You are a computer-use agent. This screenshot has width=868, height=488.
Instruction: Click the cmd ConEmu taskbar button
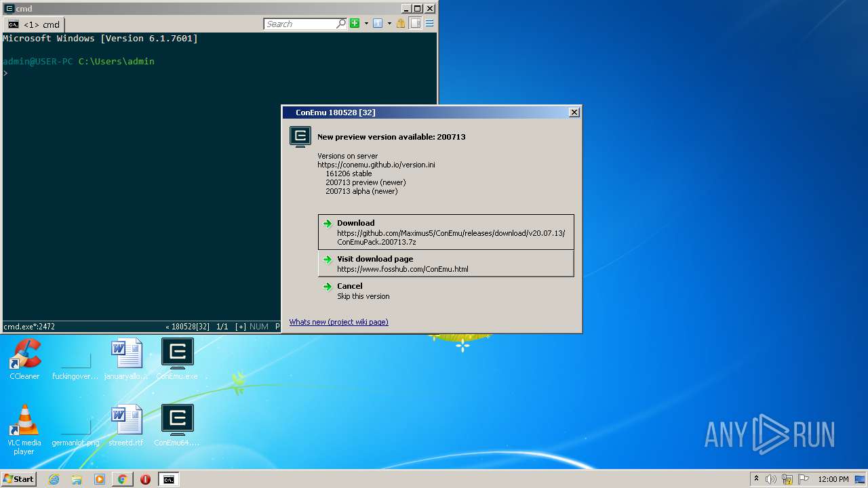coord(168,479)
